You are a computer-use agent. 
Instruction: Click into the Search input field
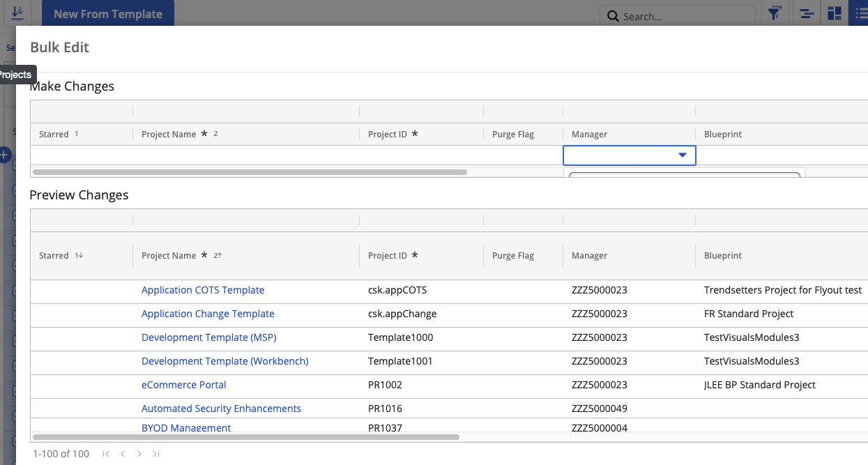(685, 16)
